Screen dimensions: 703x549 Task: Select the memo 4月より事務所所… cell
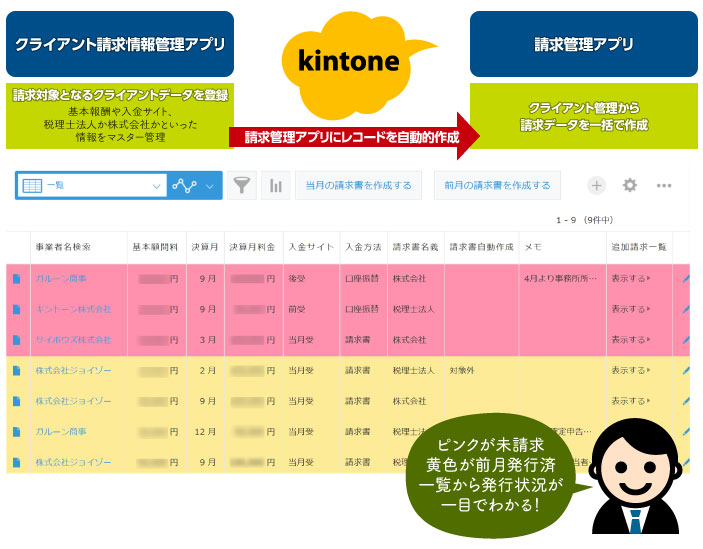pos(560,278)
